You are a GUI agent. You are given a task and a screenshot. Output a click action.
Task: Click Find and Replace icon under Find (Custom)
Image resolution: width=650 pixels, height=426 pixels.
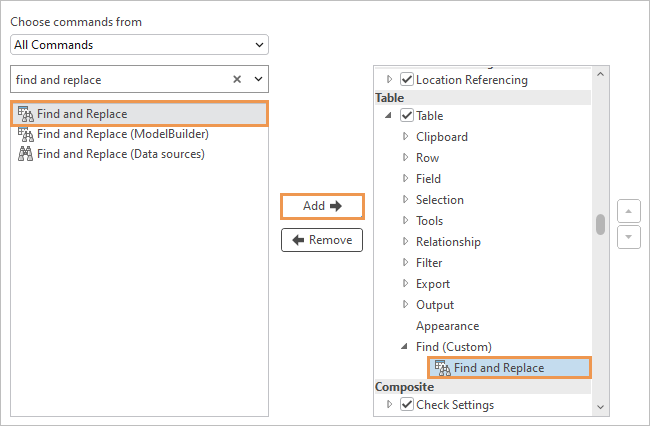click(x=442, y=368)
